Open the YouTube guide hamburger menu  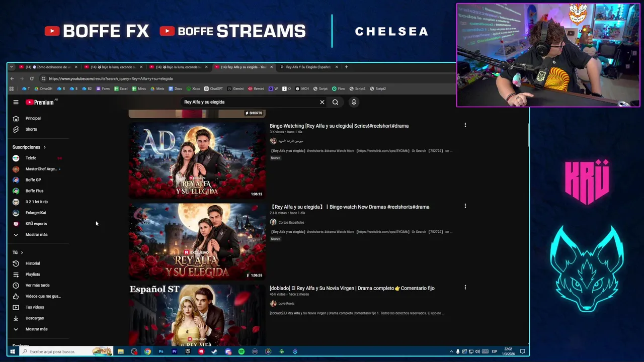pyautogui.click(x=16, y=102)
